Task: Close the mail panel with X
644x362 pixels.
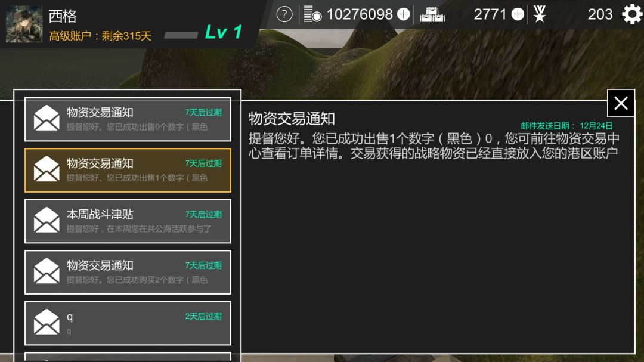Action: pyautogui.click(x=621, y=103)
